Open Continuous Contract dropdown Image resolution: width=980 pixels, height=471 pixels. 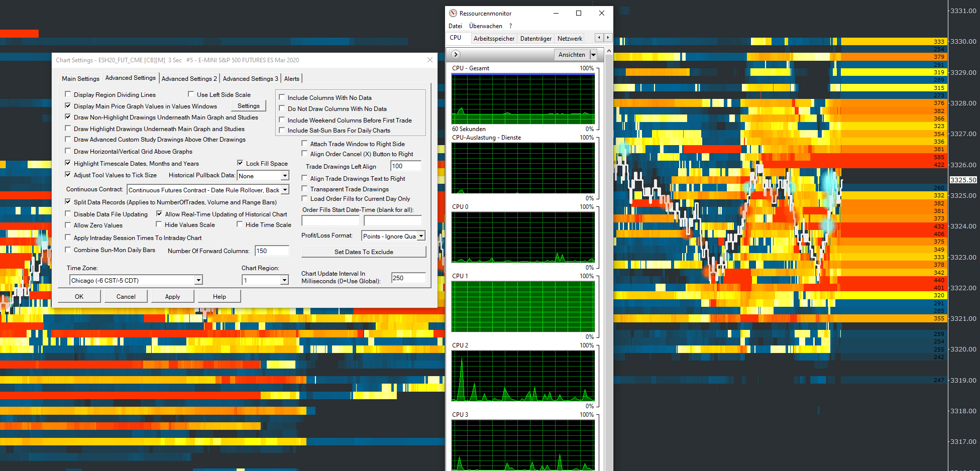[285, 190]
